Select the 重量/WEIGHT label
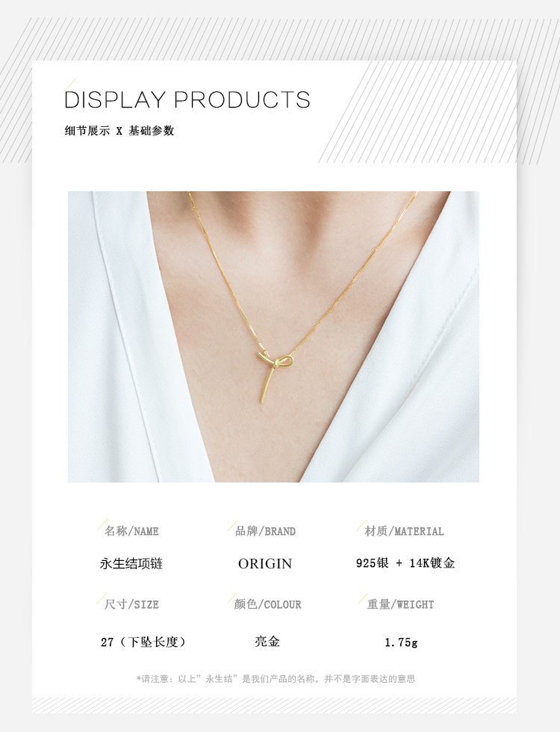This screenshot has height=732, width=560. point(400,604)
